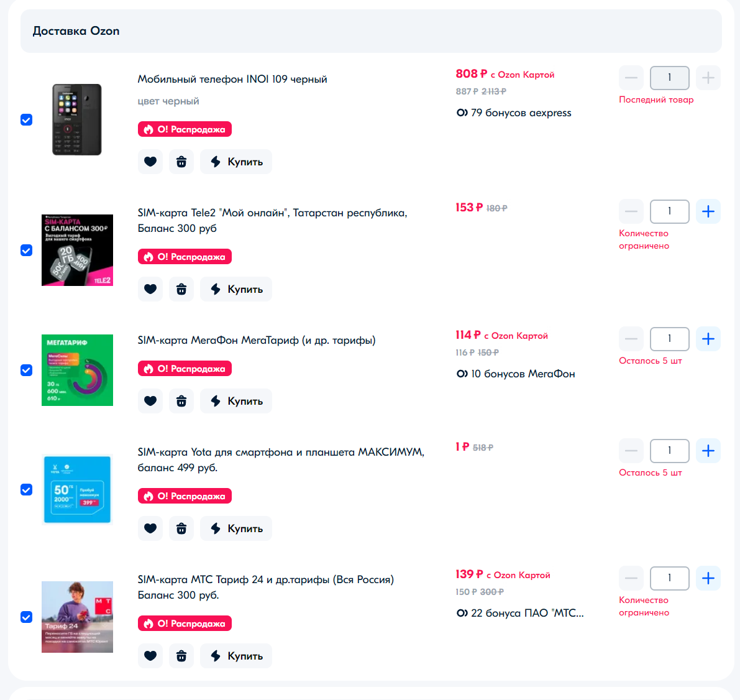Increase Tele2 SIM quantity with plus
740x700 pixels.
708,211
